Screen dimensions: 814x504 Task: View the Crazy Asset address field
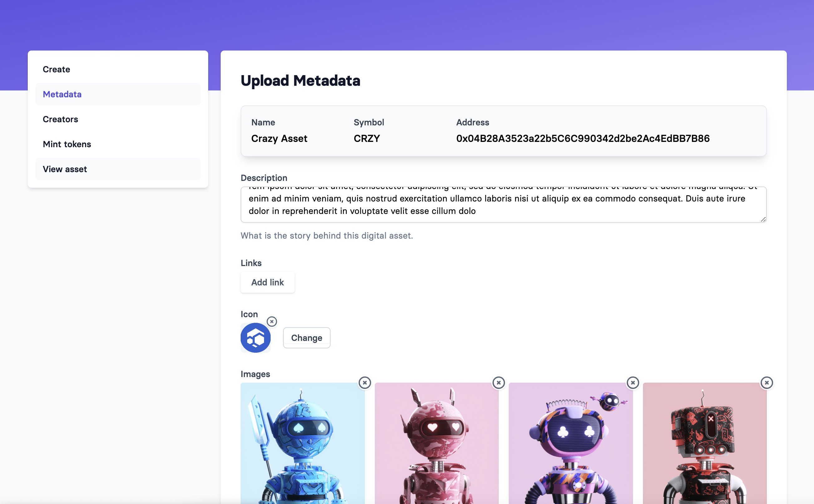583,138
